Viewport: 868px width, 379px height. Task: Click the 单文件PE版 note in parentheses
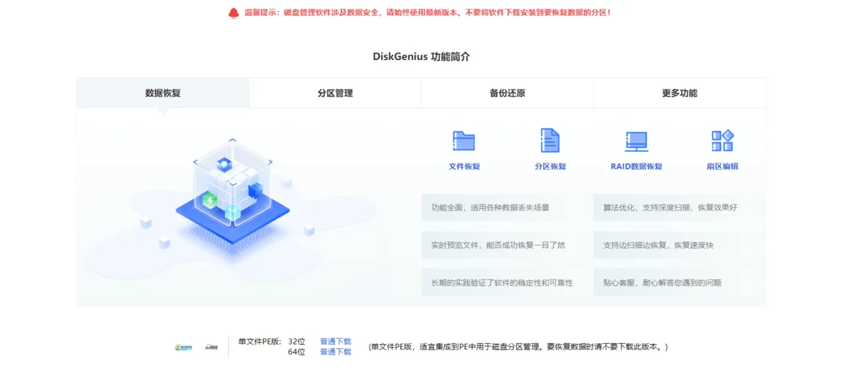518,347
